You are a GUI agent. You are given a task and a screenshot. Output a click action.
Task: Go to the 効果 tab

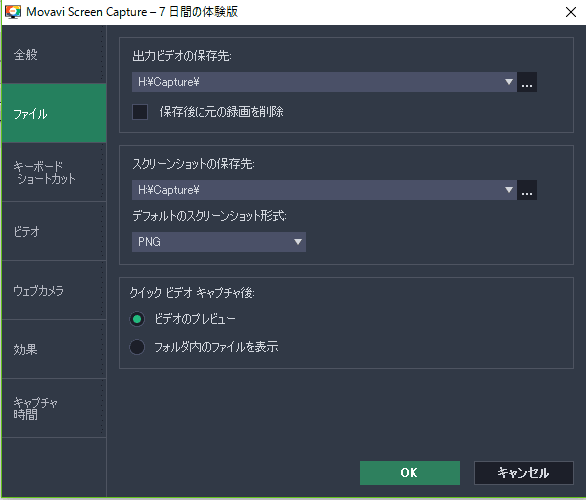(x=54, y=349)
